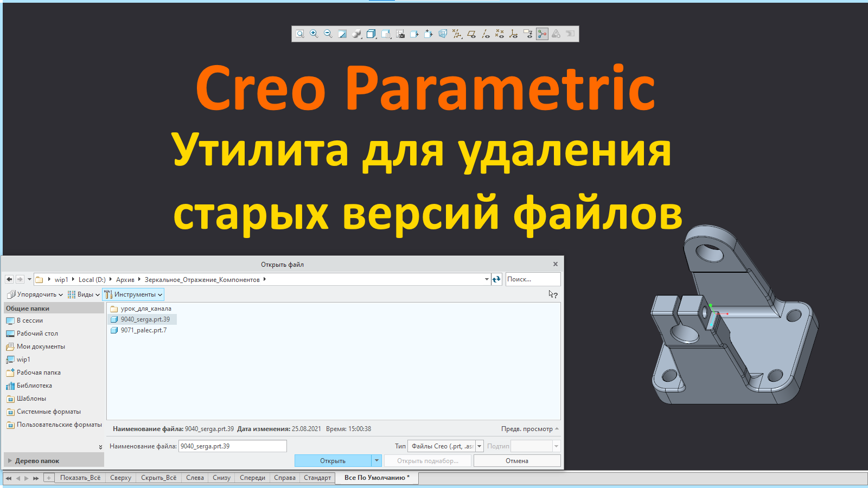Viewport: 868px width, 488px height.
Task: Select the Zoom In tool
Action: click(x=314, y=34)
